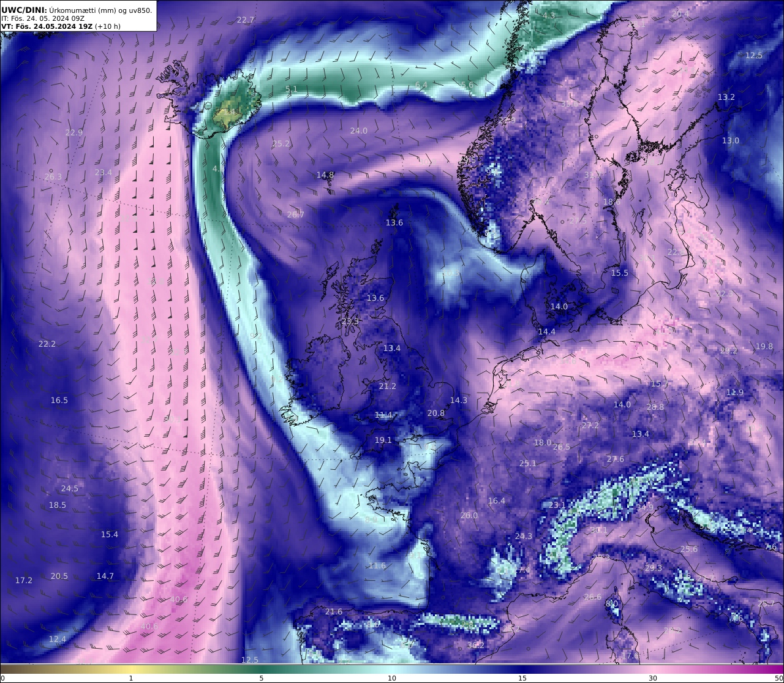
Task: Select the value 28.8 label
Action: click(655, 407)
